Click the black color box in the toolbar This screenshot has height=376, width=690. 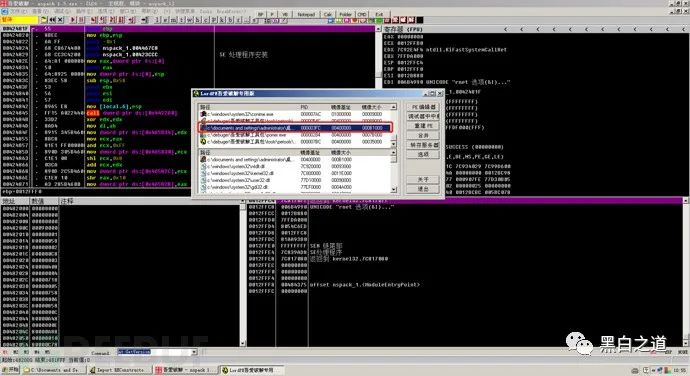(420, 20)
